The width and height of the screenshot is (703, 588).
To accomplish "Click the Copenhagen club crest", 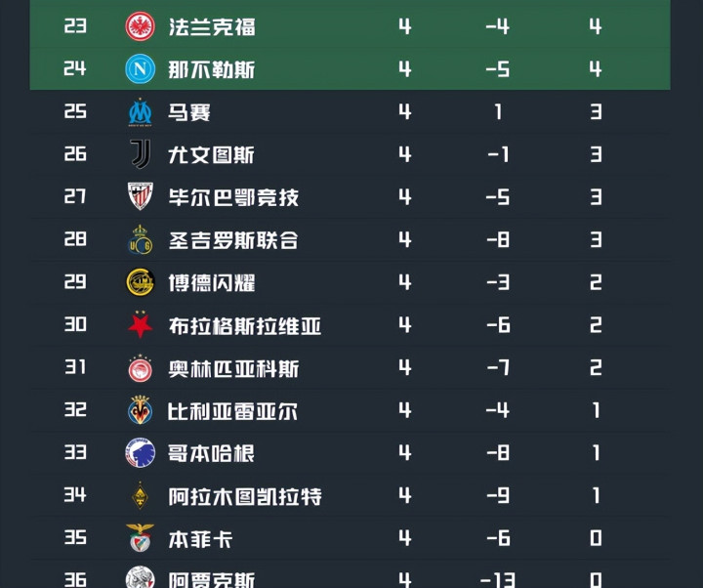I will tap(141, 453).
